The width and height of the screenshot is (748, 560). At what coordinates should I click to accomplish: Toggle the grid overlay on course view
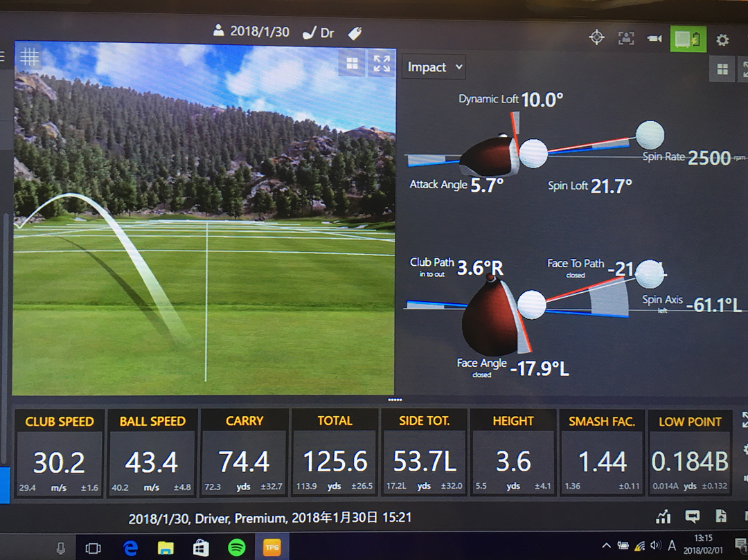point(29,57)
